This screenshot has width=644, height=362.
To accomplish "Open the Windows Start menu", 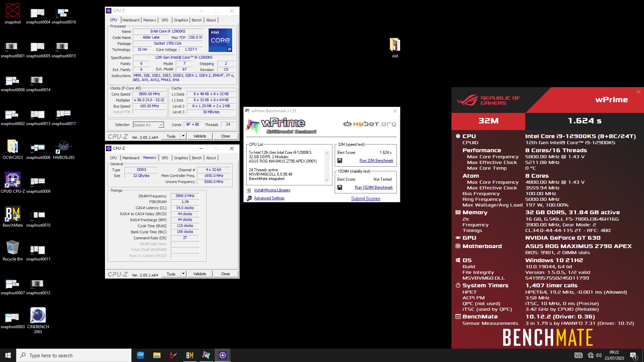I will 8,355.
